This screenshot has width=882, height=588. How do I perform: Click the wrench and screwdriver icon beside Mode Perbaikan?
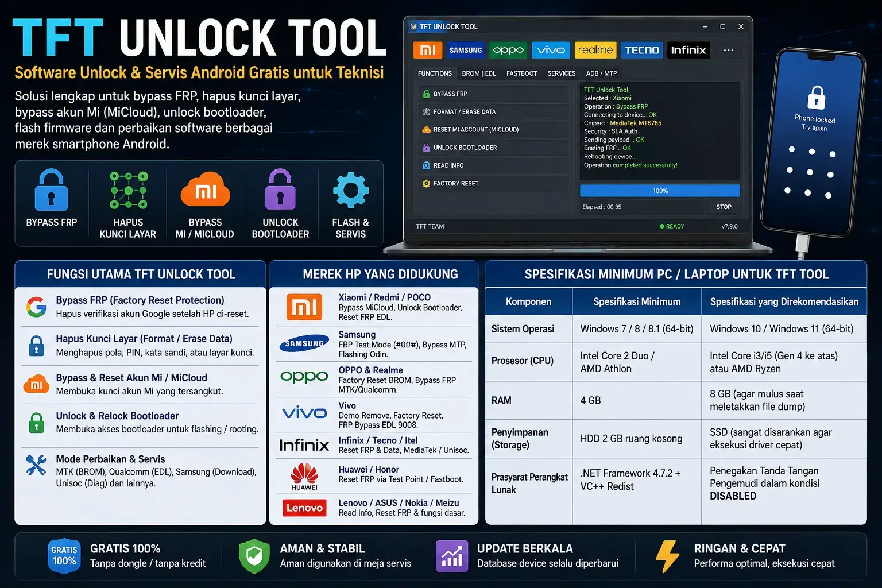[36, 465]
